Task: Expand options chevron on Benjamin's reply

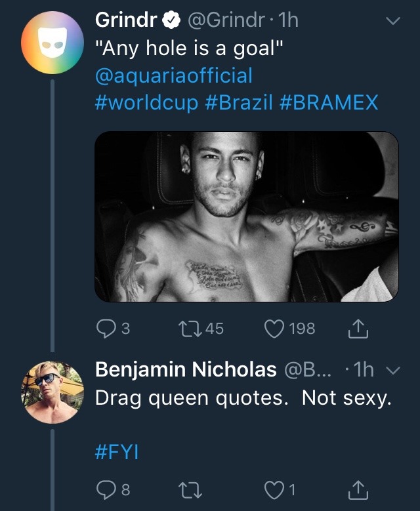Action: point(394,371)
